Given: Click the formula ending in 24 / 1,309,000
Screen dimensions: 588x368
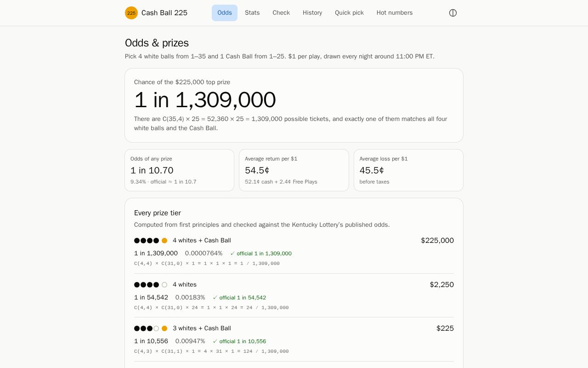Looking at the screenshot, I should (211, 308).
